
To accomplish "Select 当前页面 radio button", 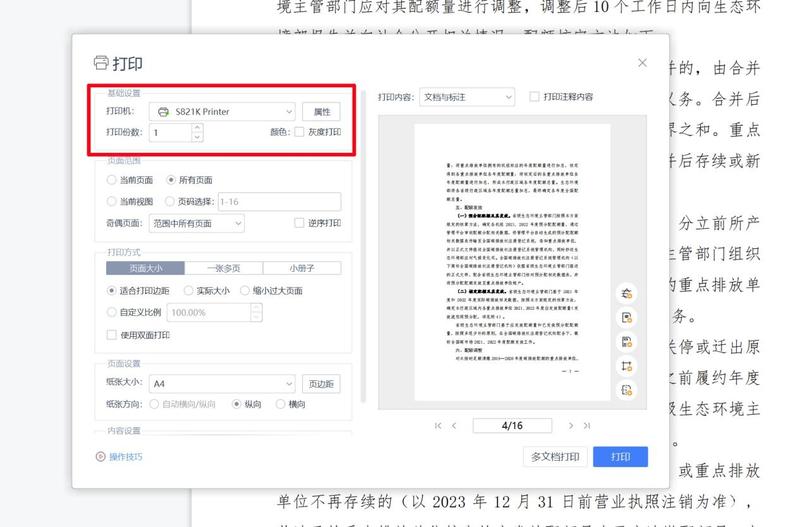I will click(112, 180).
